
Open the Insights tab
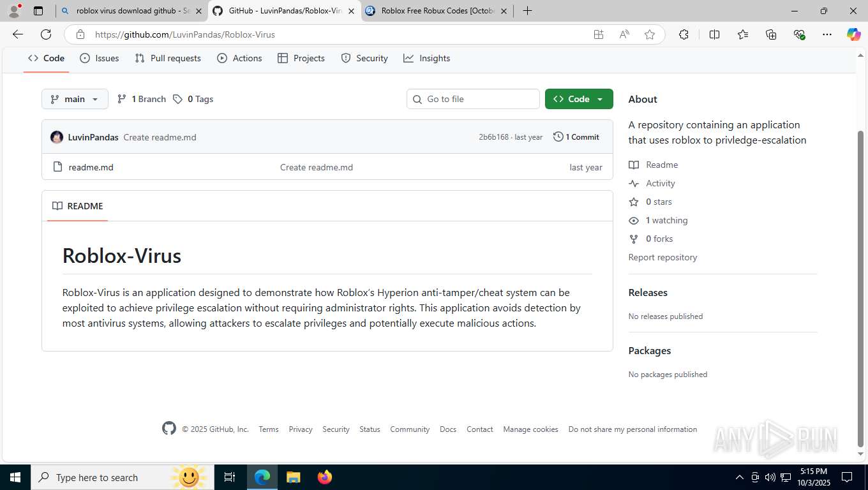[x=427, y=58]
